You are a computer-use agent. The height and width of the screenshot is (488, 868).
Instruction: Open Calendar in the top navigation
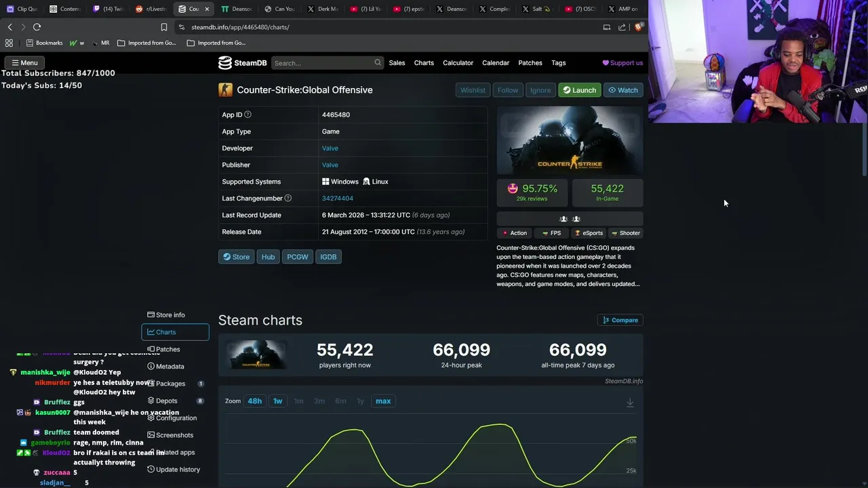[x=496, y=63]
